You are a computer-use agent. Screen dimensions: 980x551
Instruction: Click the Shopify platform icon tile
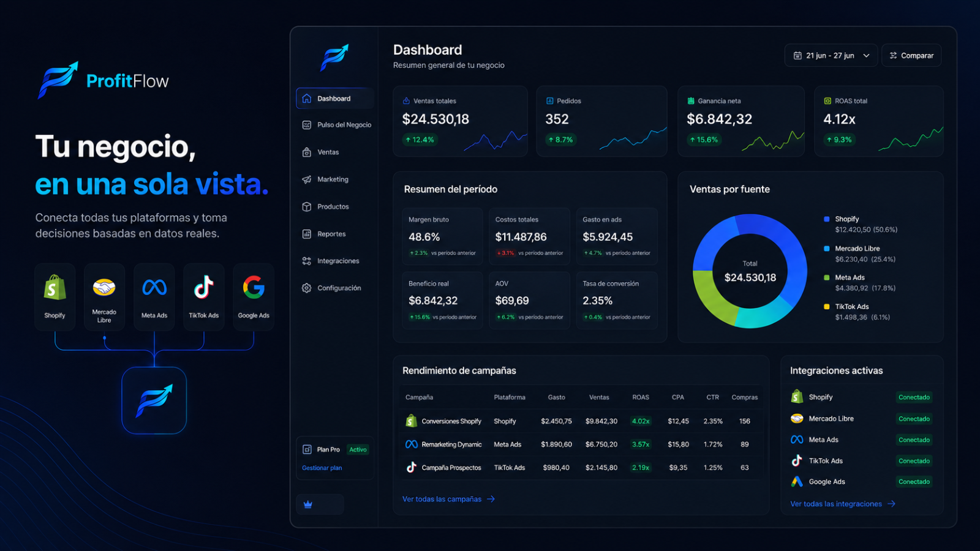[x=55, y=297]
